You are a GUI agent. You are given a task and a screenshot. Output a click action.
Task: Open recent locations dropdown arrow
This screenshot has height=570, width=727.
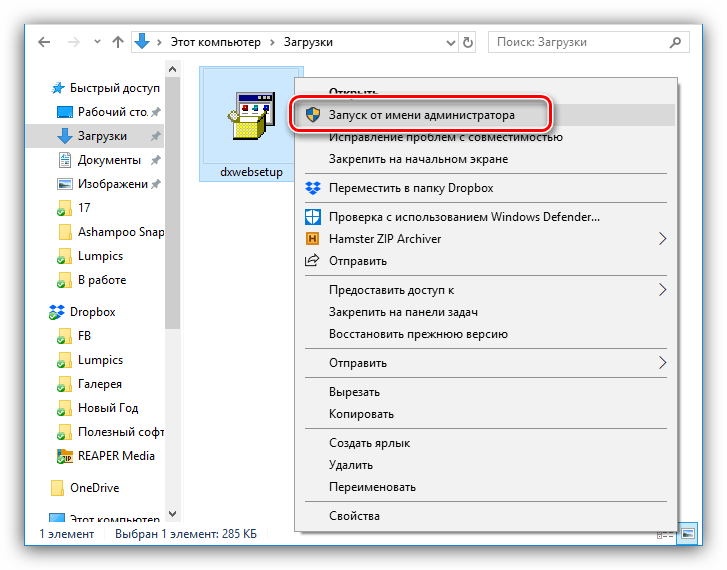[97, 42]
